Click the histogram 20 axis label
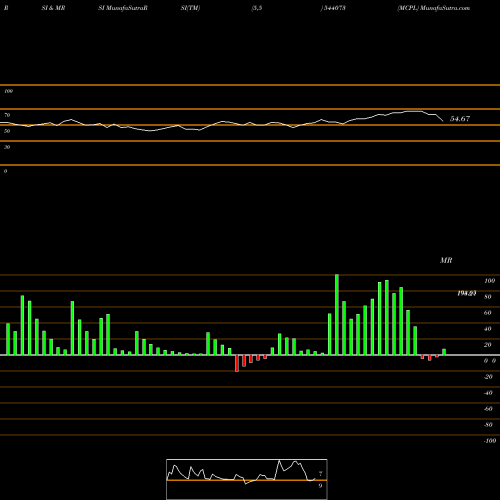 tap(488, 345)
